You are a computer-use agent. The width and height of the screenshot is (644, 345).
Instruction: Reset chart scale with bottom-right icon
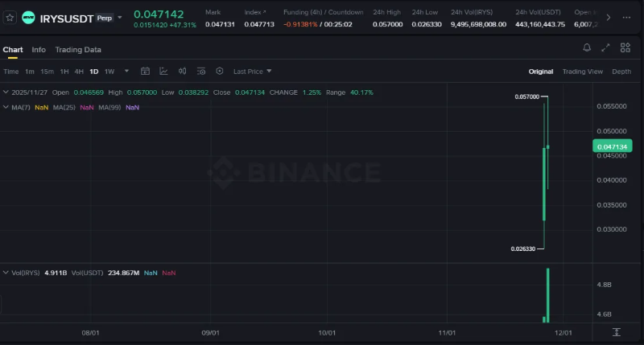pos(617,332)
